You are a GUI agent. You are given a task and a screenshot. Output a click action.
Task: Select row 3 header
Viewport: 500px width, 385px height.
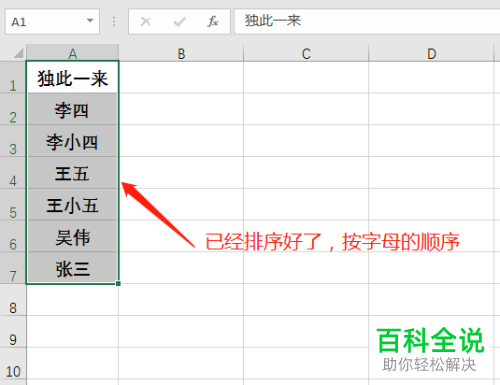(x=13, y=141)
